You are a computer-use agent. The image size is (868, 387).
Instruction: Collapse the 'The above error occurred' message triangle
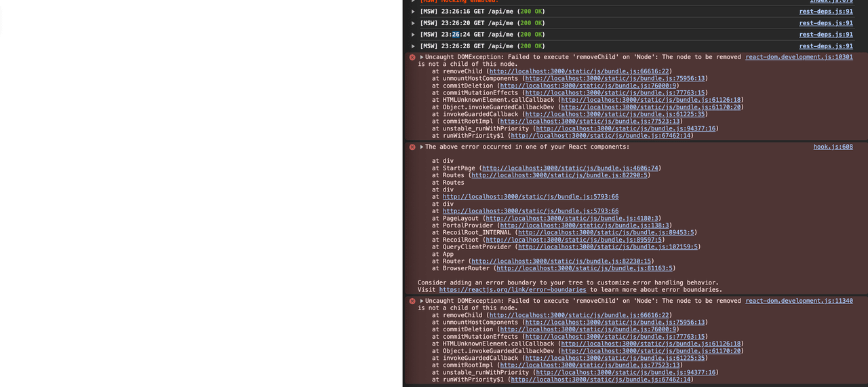coord(422,147)
